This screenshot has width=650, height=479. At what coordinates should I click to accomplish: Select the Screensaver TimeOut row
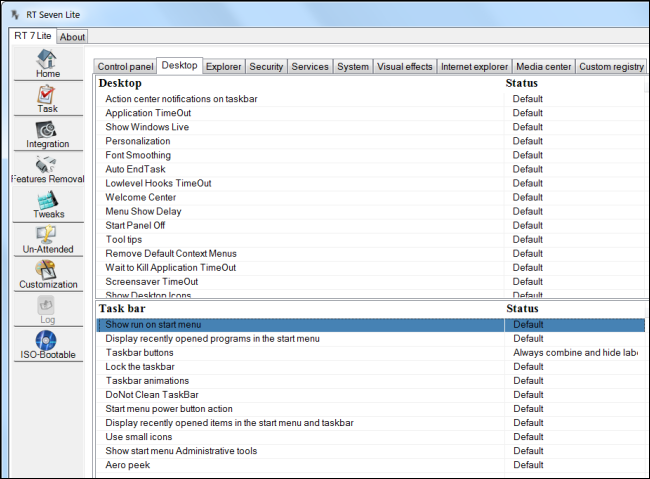pos(370,282)
